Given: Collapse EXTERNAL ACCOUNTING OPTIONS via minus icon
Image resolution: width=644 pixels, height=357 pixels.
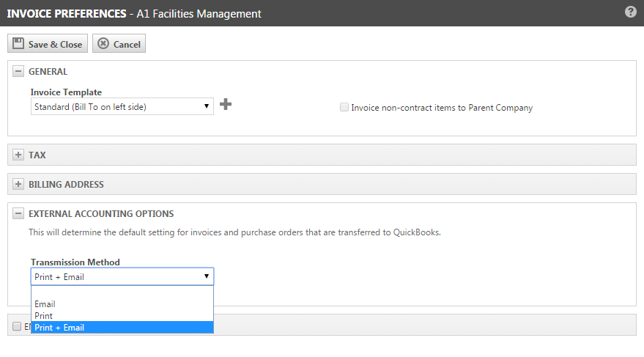Looking at the screenshot, I should (x=18, y=214).
